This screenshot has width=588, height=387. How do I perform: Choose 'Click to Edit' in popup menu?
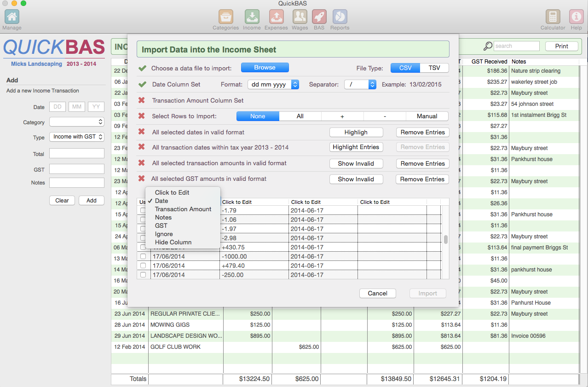tap(183, 192)
